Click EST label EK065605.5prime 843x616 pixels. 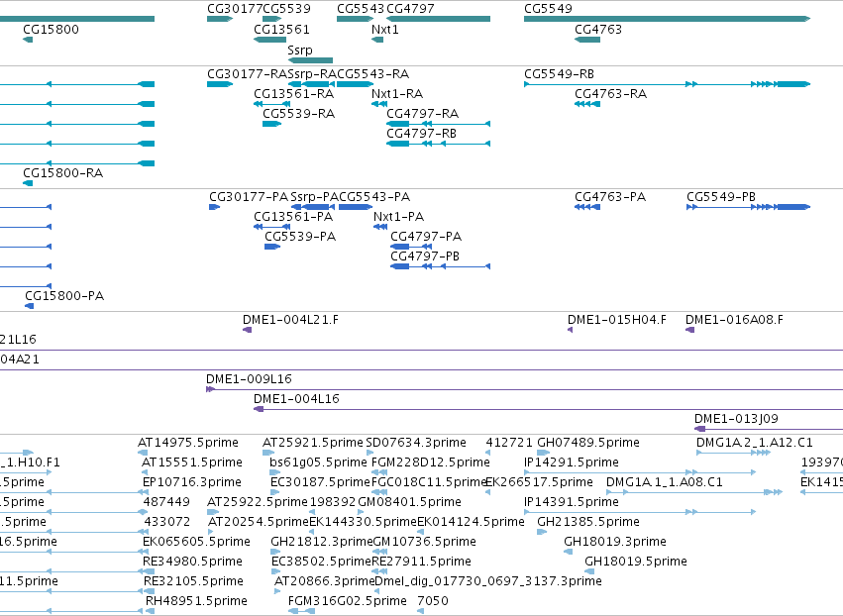(197, 542)
